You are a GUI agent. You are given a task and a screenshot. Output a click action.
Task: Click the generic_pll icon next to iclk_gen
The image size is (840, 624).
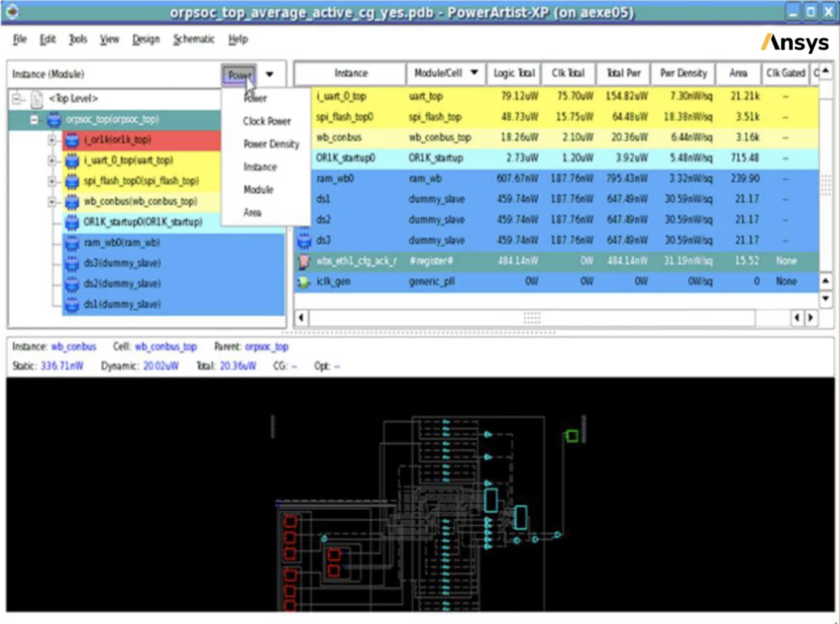coord(304,280)
